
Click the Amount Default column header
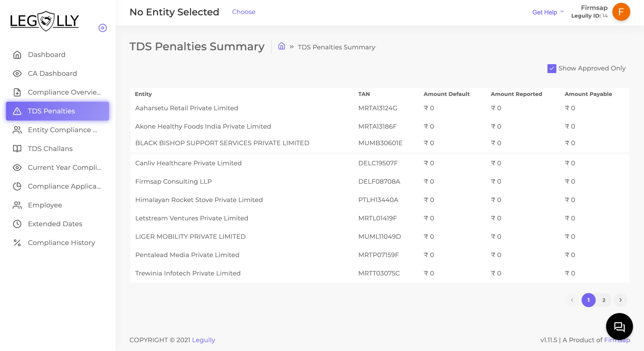coord(447,94)
